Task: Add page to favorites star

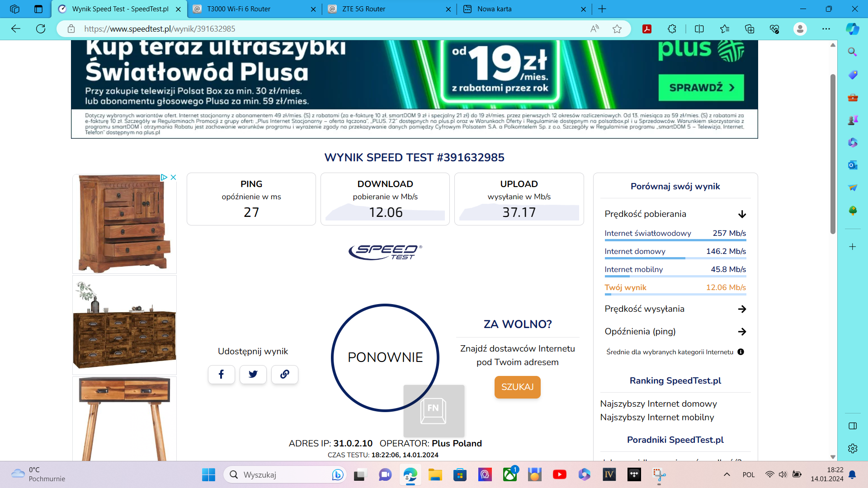Action: 617,29
